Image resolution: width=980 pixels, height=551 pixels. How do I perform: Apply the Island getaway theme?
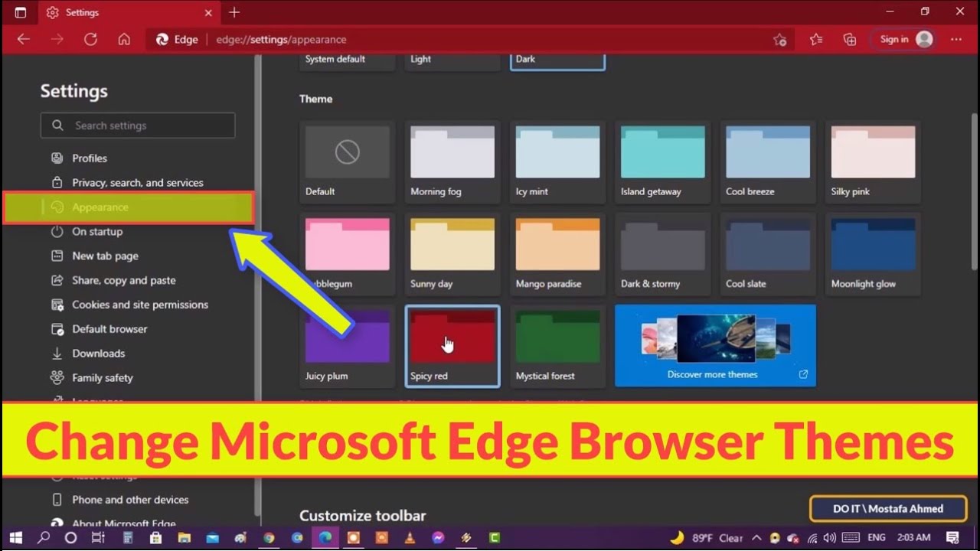(x=663, y=161)
